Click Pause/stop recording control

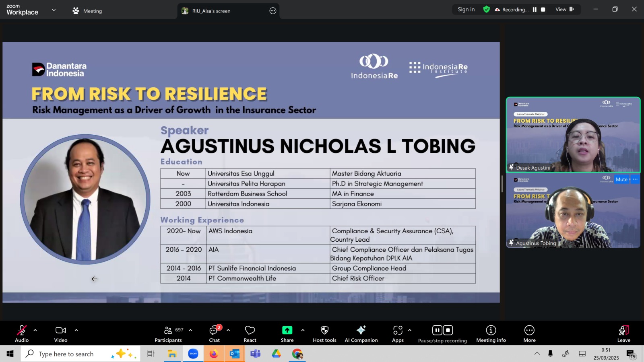[442, 333]
